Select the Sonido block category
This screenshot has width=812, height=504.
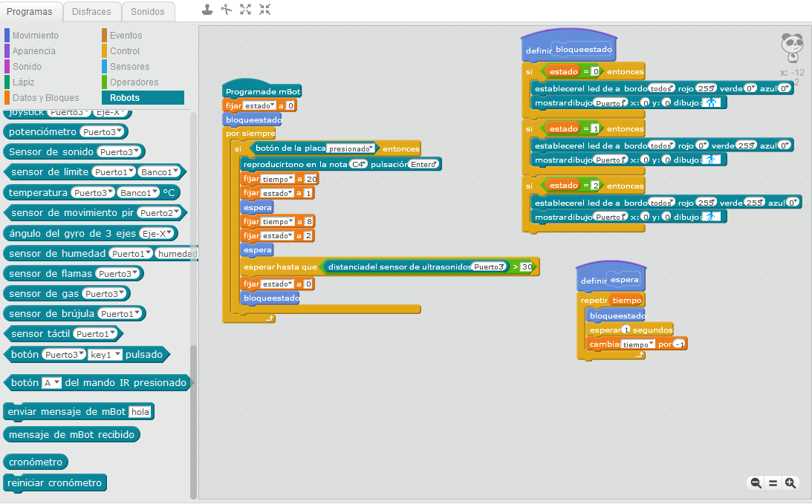point(27,66)
